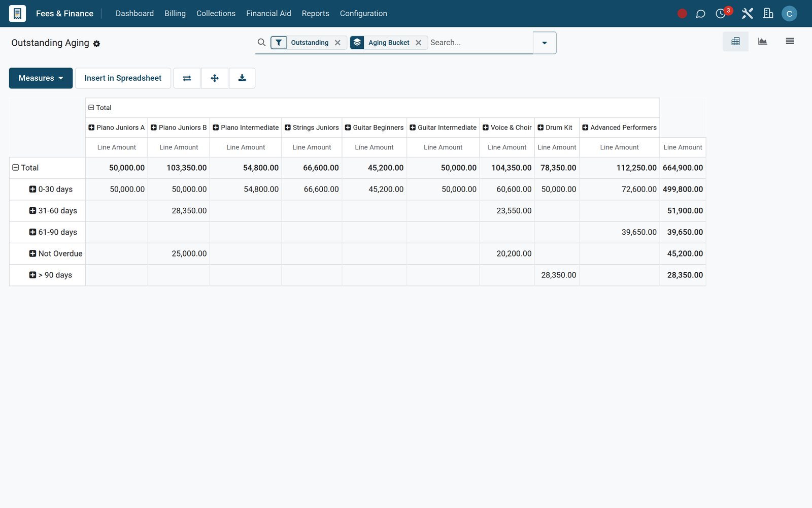Screen dimensions: 812x508
Task: Click the expand all icon
Action: click(215, 78)
